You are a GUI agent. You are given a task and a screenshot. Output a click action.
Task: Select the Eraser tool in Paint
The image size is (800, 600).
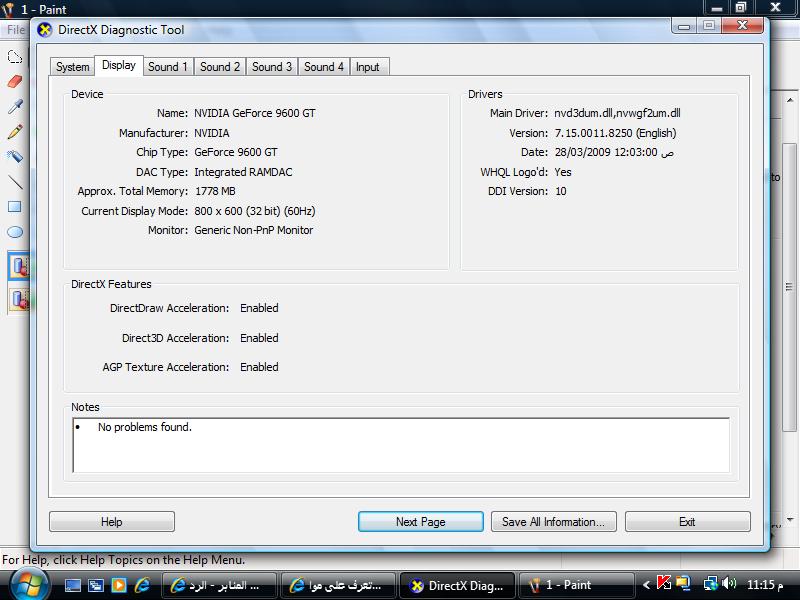(x=15, y=82)
